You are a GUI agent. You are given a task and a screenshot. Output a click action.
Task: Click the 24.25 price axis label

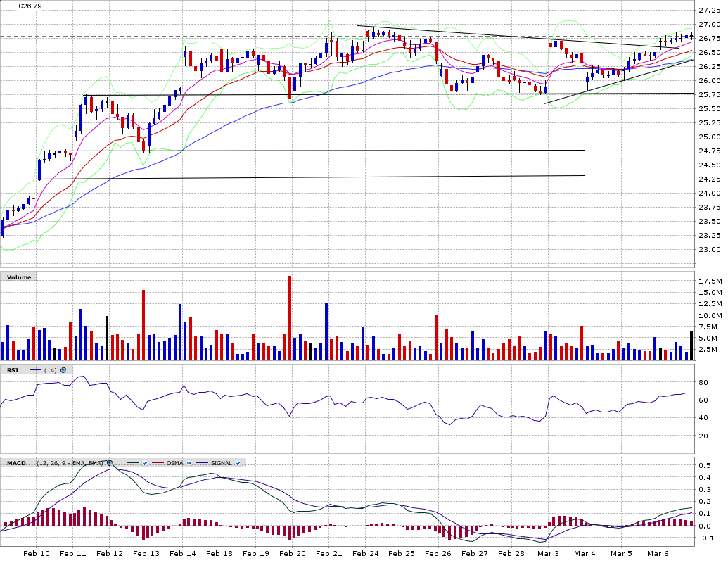pyautogui.click(x=710, y=179)
